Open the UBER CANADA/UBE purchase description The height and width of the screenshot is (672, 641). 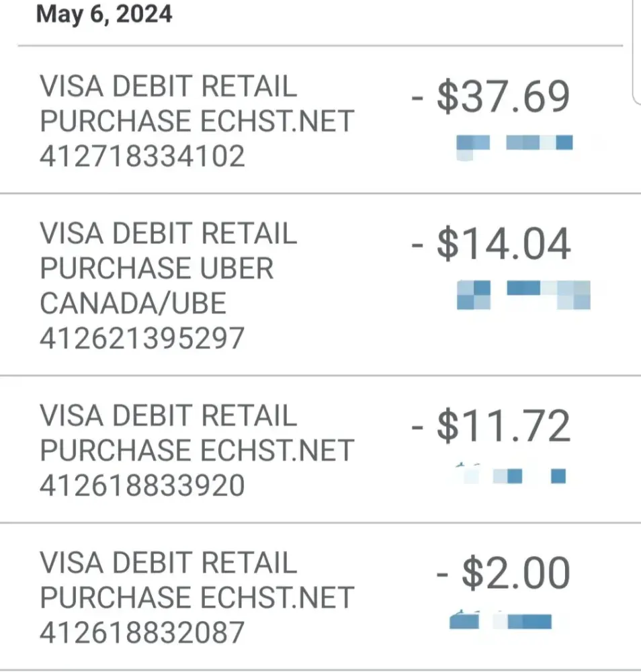(157, 286)
